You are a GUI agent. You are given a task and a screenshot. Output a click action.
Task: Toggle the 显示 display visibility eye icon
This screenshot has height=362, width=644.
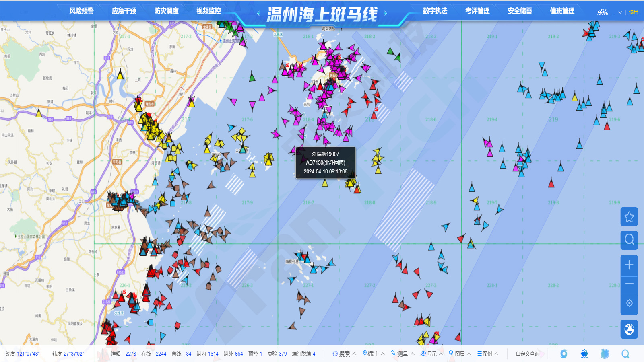[x=423, y=354]
